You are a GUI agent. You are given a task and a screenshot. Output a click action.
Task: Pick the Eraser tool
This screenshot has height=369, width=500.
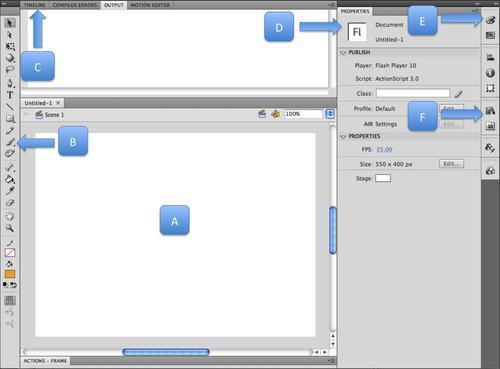tap(10, 203)
